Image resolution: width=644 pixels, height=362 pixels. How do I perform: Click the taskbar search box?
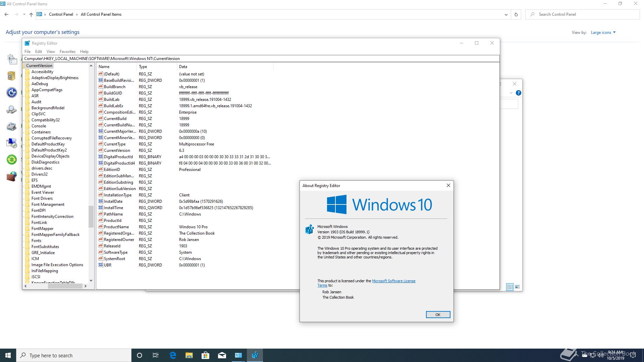point(74,355)
